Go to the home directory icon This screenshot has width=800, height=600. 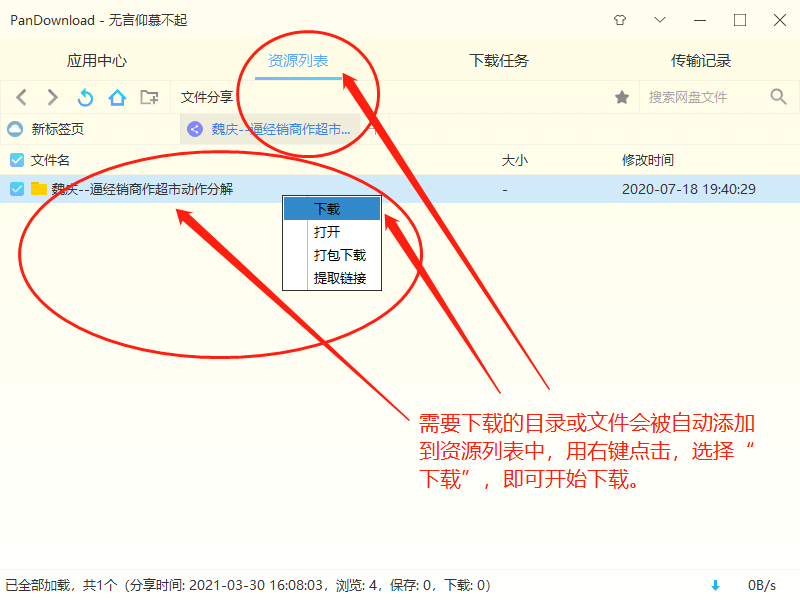click(x=117, y=97)
